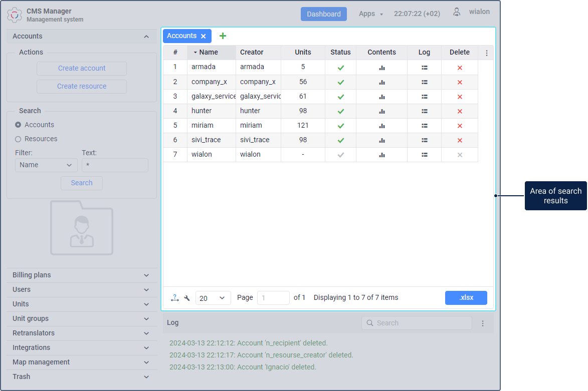Toggle status checkmark for galaxy_service
This screenshot has height=391, width=588.
340,97
